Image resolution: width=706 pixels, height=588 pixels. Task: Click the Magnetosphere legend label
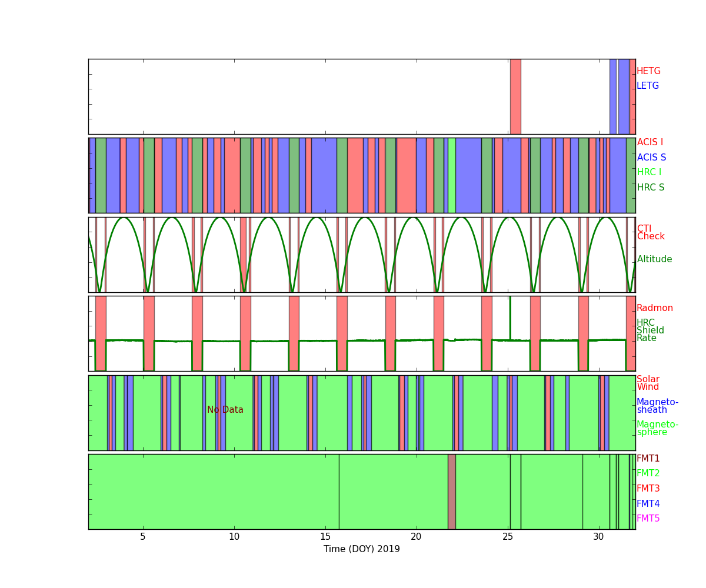[657, 429]
